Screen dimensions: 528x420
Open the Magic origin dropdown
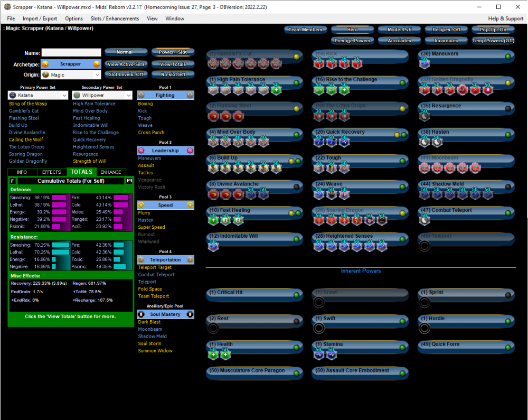pyautogui.click(x=71, y=74)
